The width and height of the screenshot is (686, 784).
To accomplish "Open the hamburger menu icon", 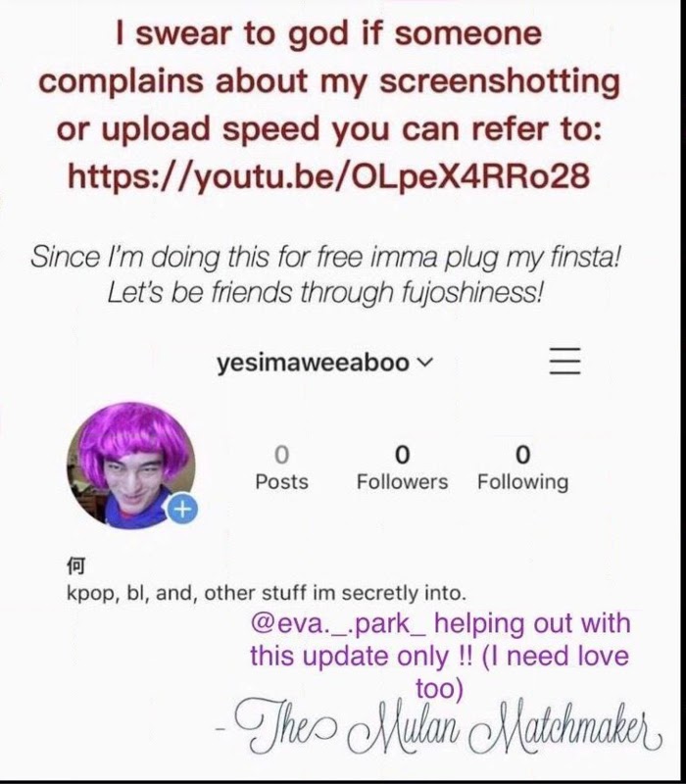I will 565,361.
